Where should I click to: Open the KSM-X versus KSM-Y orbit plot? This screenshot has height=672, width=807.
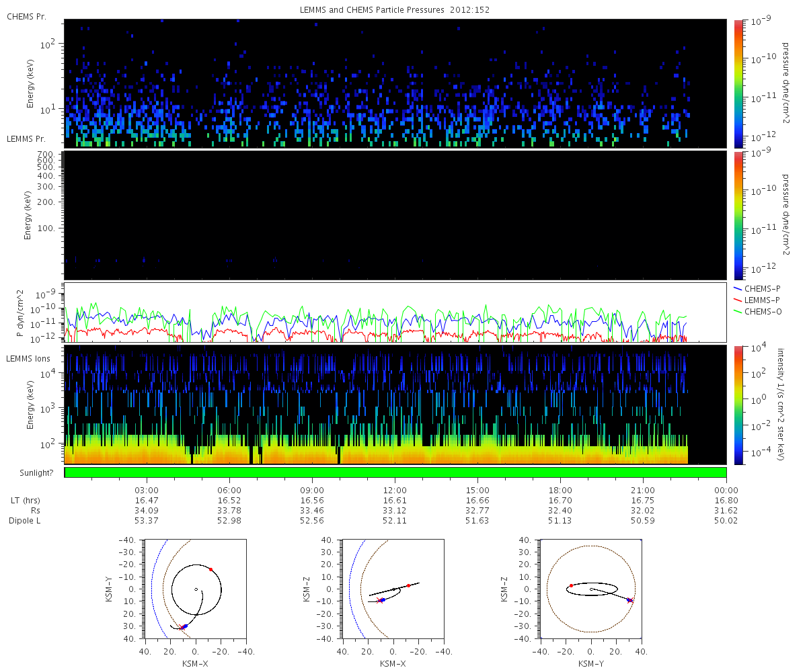coord(195,589)
